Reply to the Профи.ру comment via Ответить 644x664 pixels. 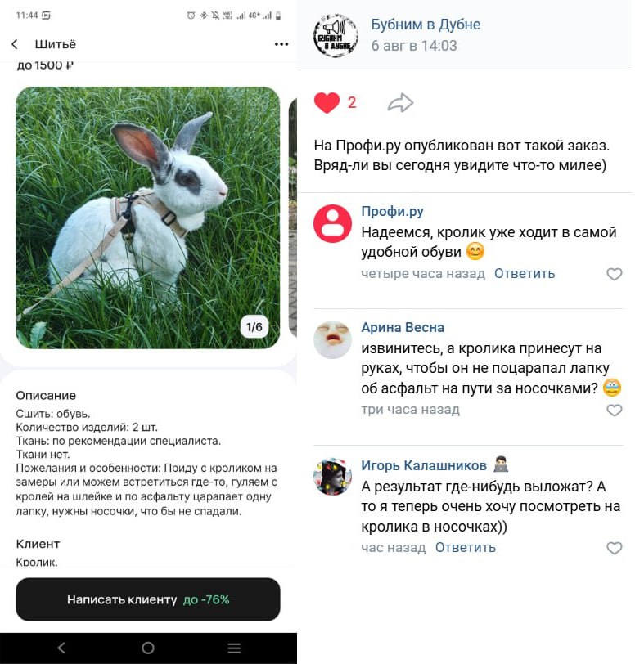point(525,274)
